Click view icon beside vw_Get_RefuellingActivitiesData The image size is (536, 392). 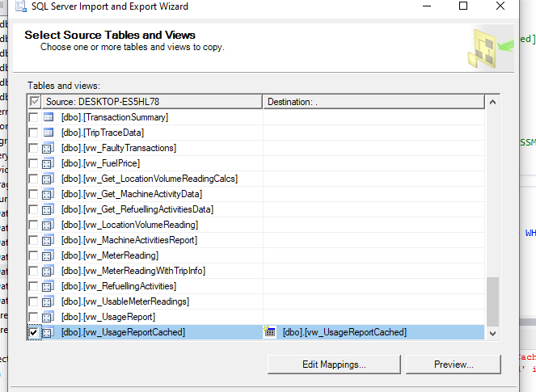[x=48, y=209]
